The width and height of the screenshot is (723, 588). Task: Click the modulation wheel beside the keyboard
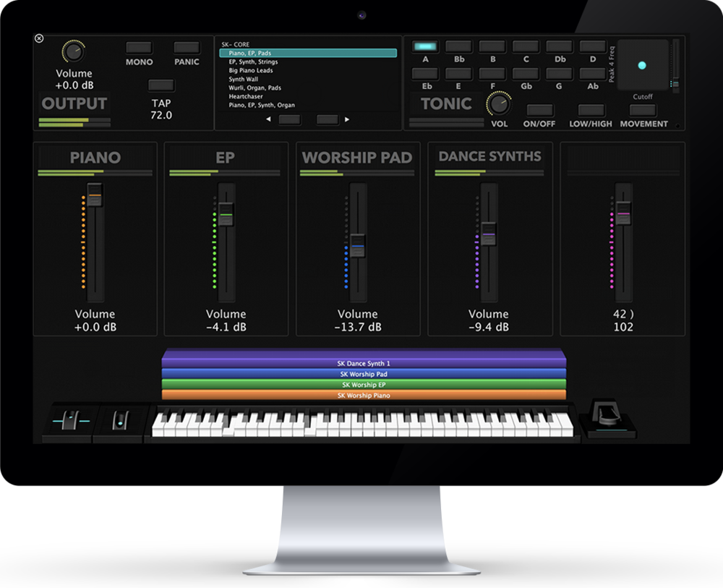click(121, 420)
